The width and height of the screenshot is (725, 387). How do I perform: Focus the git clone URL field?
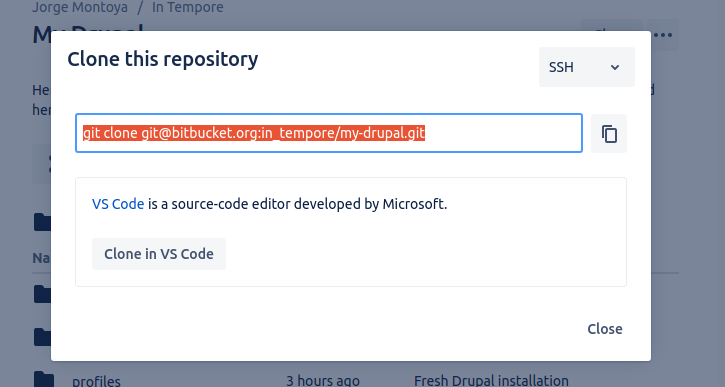(329, 133)
